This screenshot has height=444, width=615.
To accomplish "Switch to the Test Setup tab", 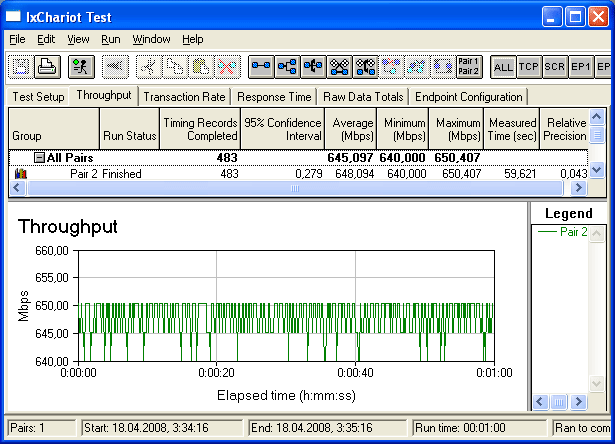I will (x=38, y=97).
